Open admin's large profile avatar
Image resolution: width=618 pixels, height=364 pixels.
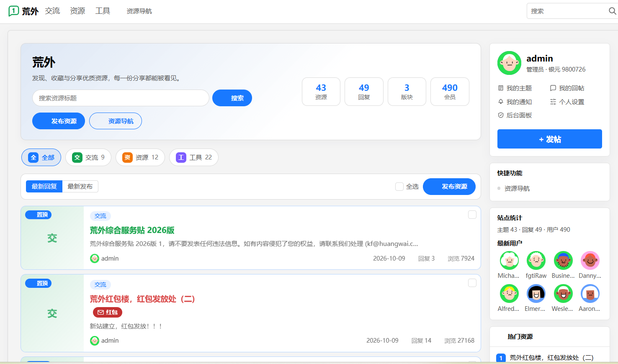[509, 63]
